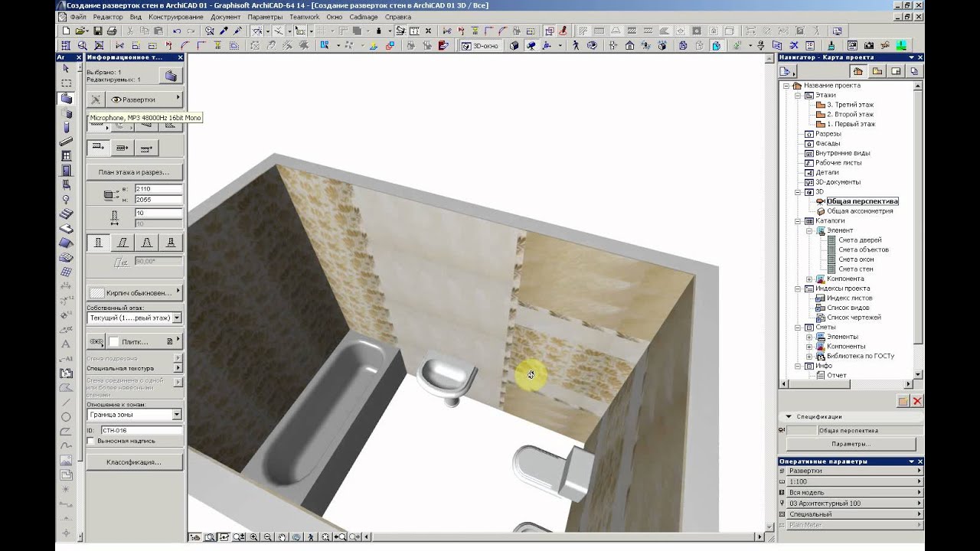Select Общая аксонометрия in the navigator tree
Screen dimensions: 980x551
(x=860, y=211)
